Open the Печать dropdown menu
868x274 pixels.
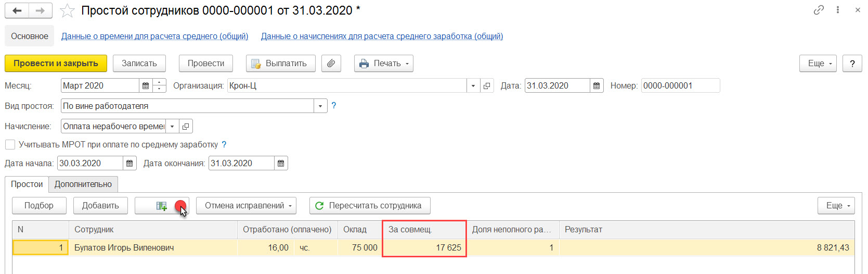[x=384, y=64]
